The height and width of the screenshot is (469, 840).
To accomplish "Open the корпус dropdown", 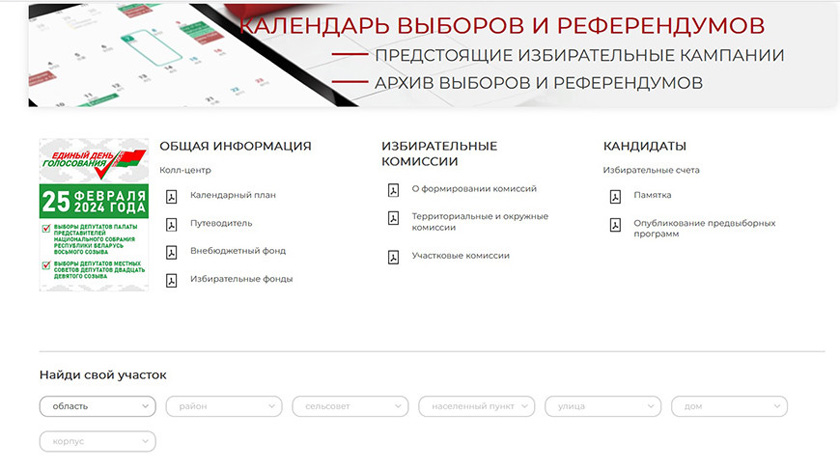I will pos(97,441).
